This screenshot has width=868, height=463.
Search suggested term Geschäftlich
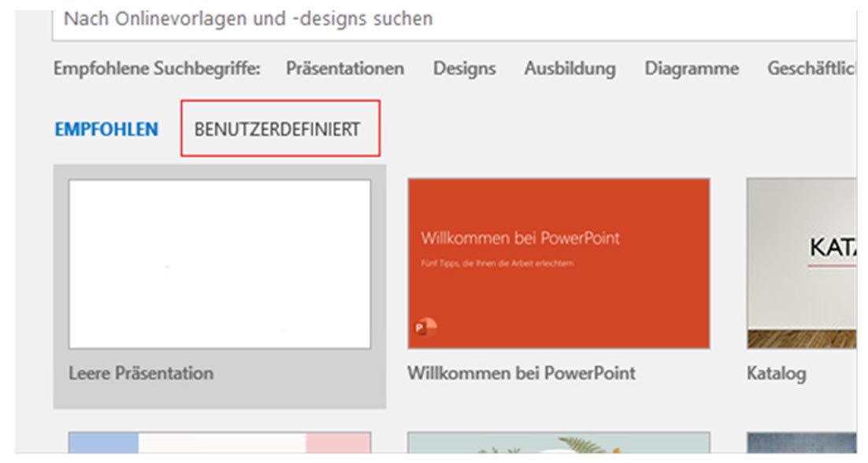pos(811,69)
